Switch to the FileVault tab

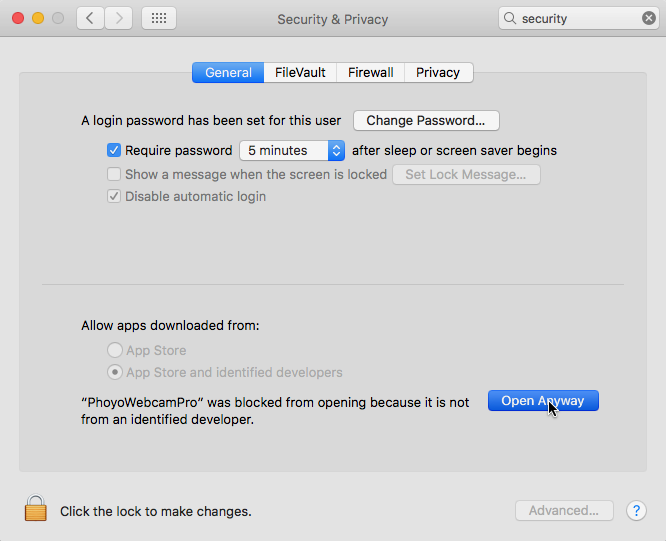point(300,73)
